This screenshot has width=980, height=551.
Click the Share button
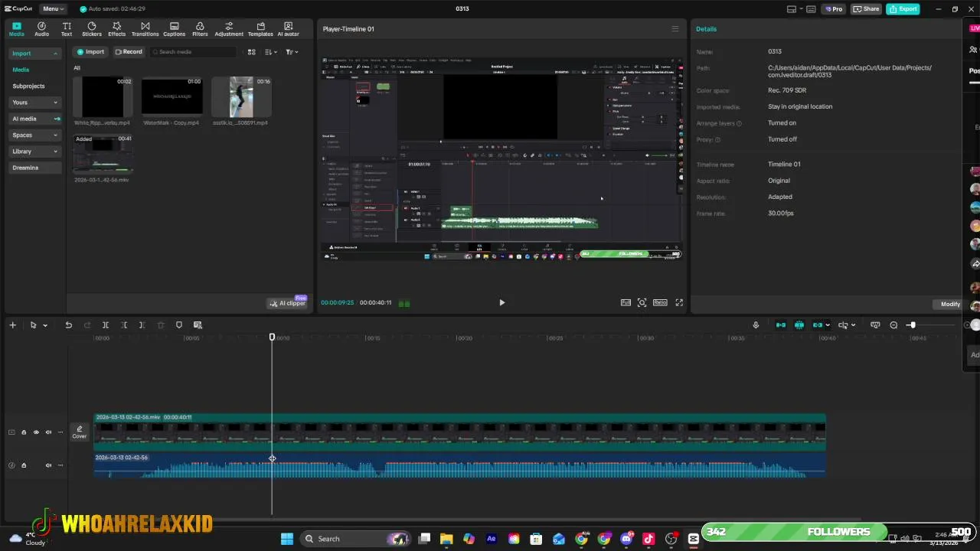click(x=866, y=9)
